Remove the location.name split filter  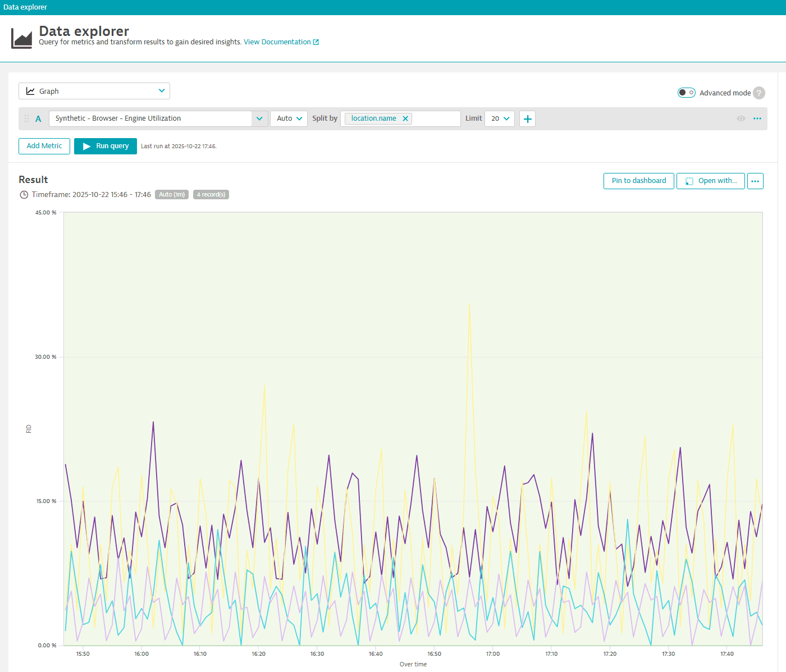pyautogui.click(x=405, y=118)
